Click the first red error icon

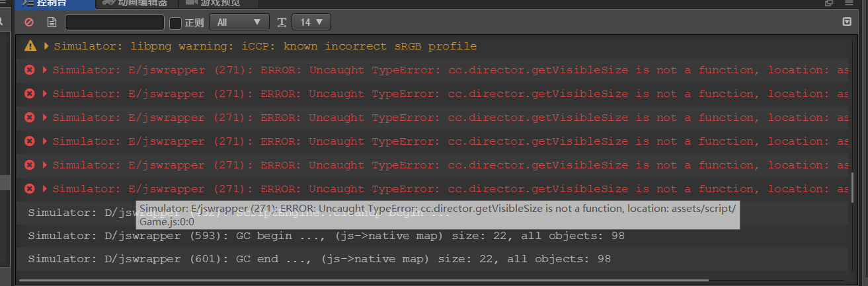click(30, 70)
